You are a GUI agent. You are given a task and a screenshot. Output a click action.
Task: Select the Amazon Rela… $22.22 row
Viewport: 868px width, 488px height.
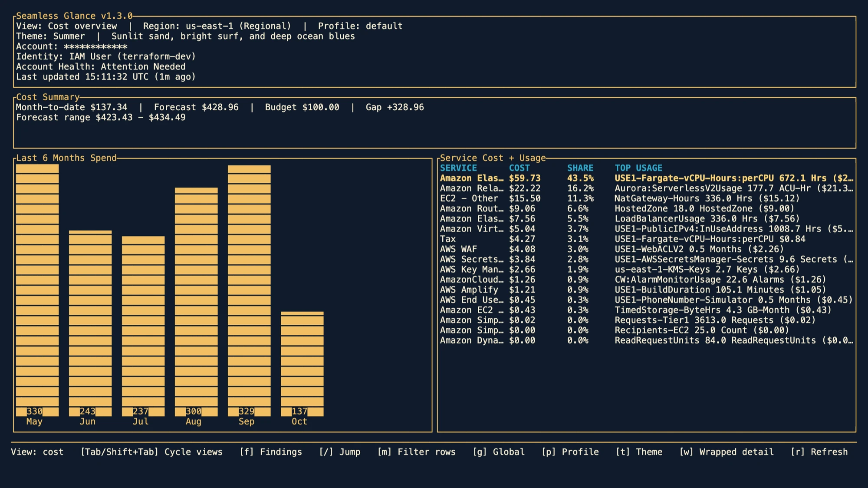click(x=647, y=188)
